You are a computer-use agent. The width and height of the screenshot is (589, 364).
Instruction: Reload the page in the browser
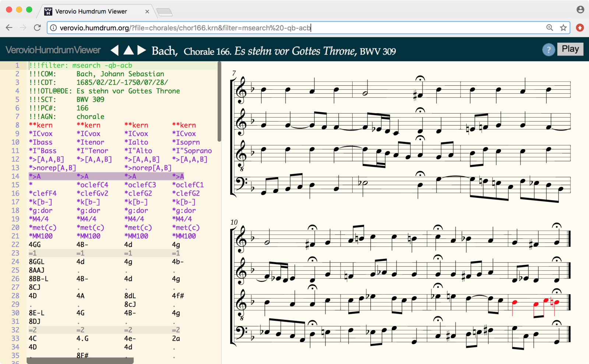click(37, 28)
